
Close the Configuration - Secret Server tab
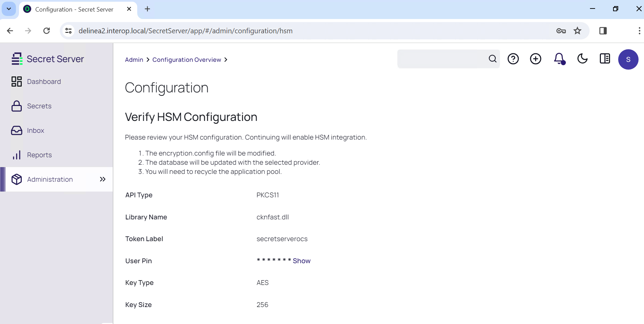(x=129, y=9)
